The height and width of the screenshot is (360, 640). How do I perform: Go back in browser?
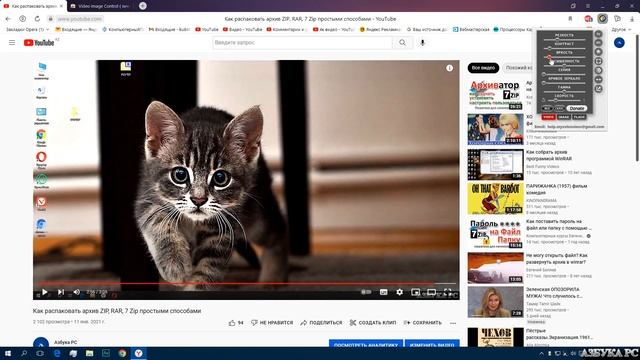pyautogui.click(x=8, y=19)
